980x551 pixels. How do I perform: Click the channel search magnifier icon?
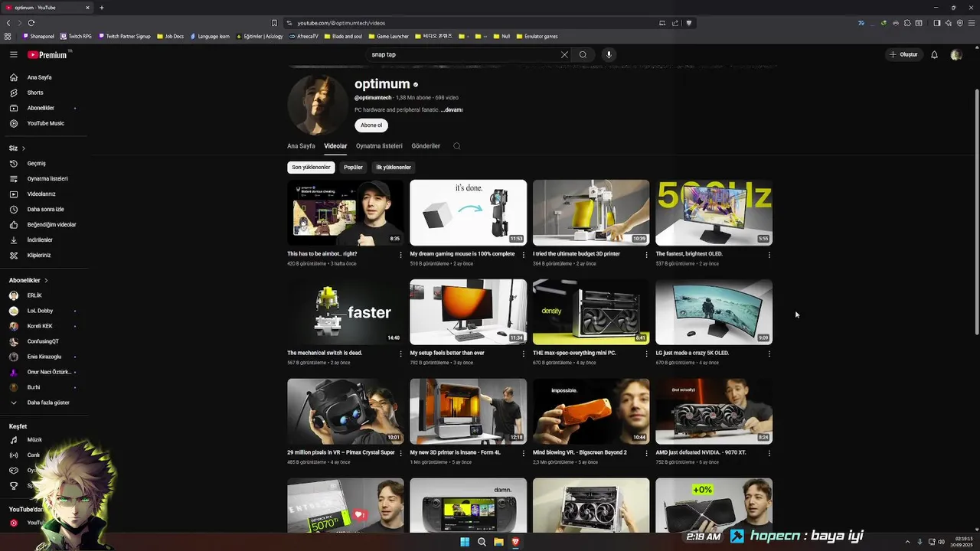(456, 146)
